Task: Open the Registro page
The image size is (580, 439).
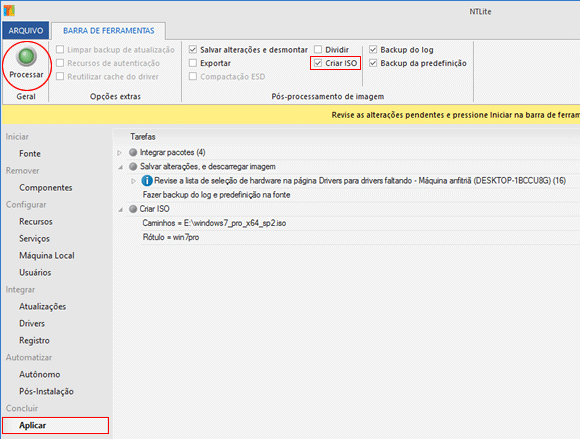Action: 34,341
